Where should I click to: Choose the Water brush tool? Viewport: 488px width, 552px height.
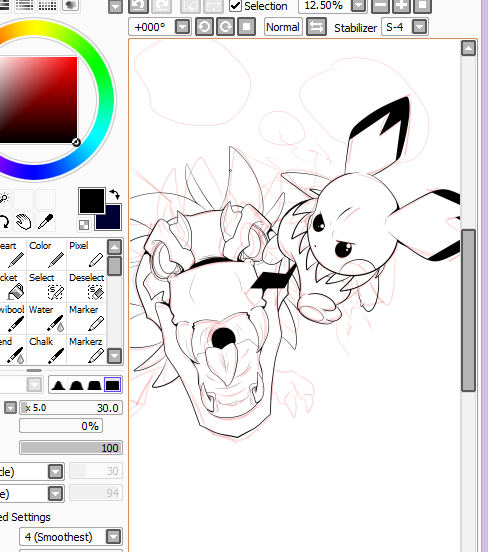point(46,318)
